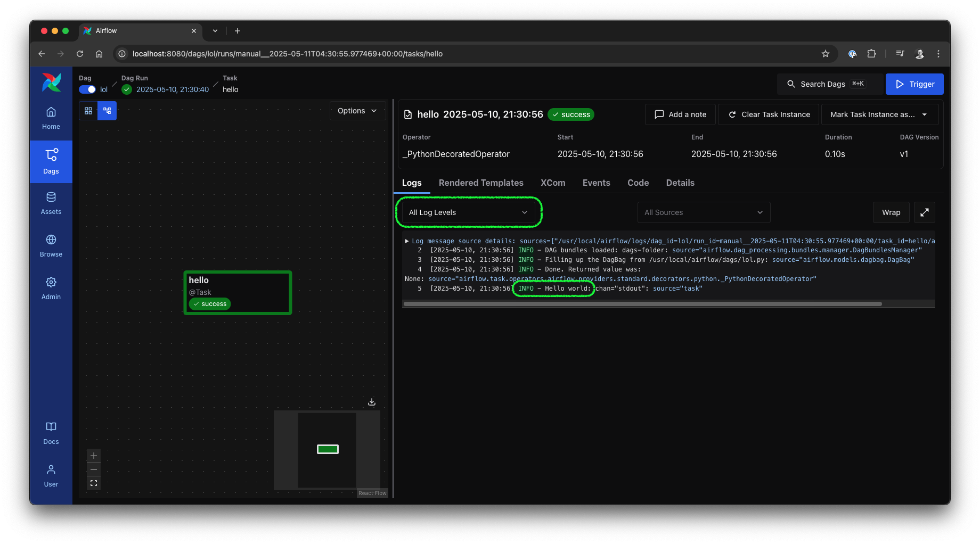Screen dimensions: 980x544
Task: Trigger the DAG run
Action: click(x=914, y=84)
